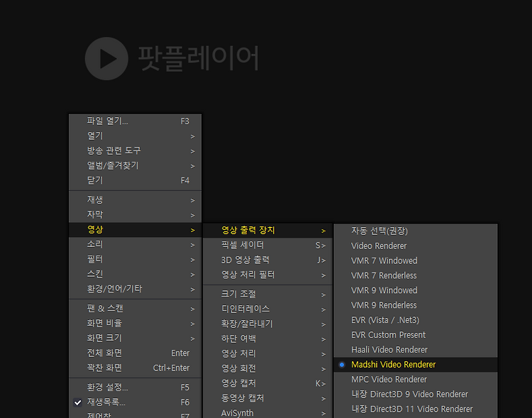This screenshot has width=532, height=418.
Task: Open 방송 관련 도구 submenu
Action: [135, 151]
